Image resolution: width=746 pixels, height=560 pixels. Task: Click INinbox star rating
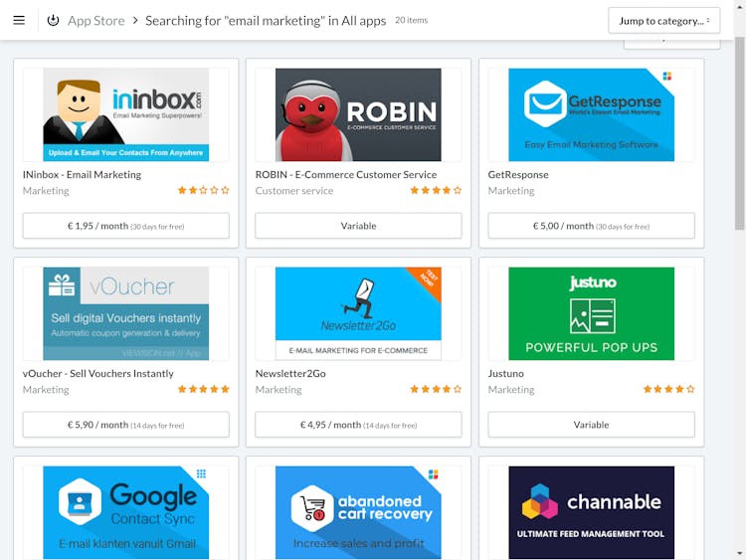[204, 190]
